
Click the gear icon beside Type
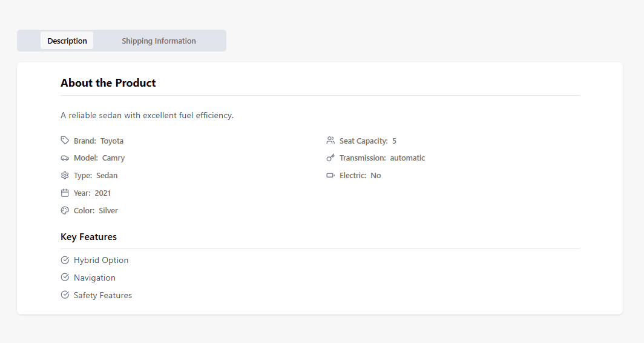[x=65, y=176]
